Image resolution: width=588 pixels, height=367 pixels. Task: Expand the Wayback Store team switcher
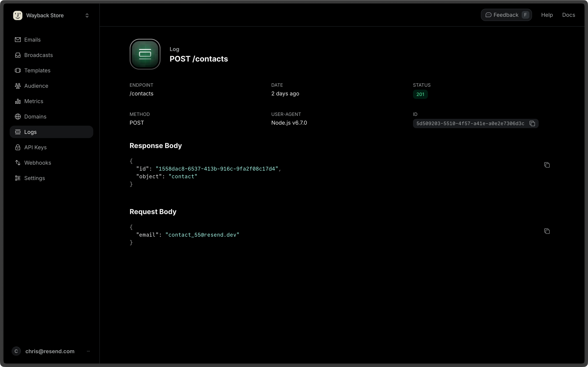click(87, 16)
